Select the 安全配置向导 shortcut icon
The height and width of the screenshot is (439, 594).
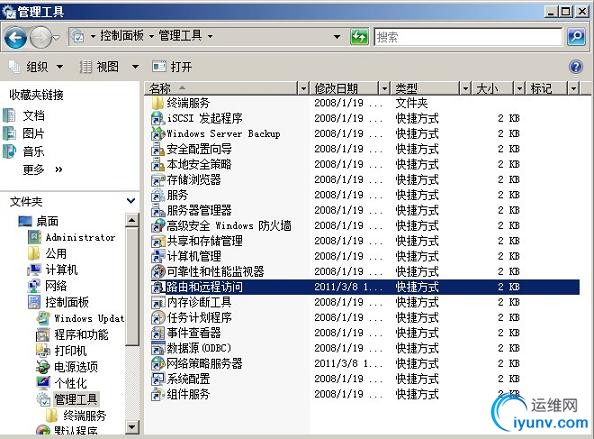[157, 149]
